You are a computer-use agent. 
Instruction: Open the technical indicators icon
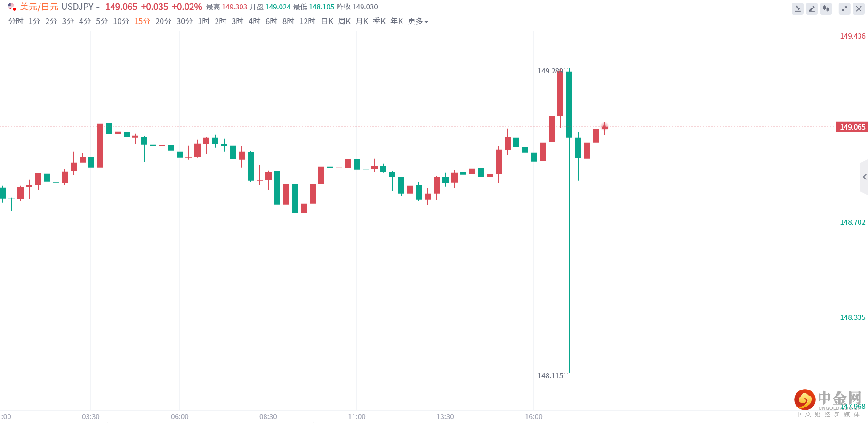click(x=797, y=9)
